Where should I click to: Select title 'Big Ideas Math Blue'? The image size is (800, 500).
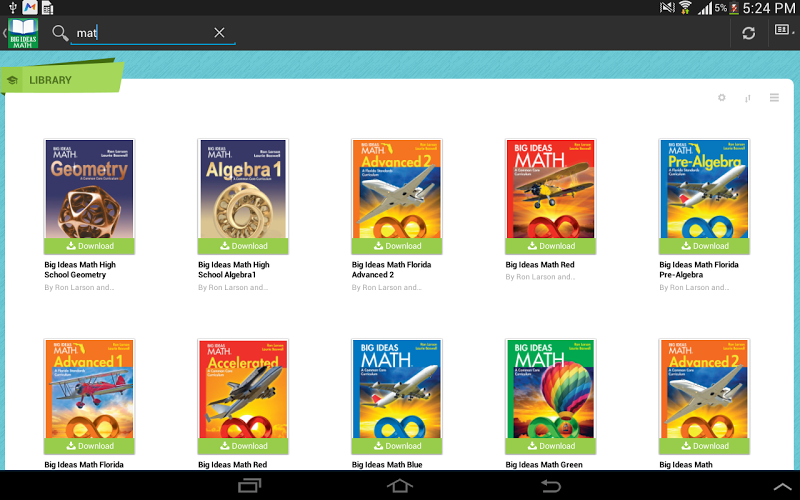tap(387, 465)
